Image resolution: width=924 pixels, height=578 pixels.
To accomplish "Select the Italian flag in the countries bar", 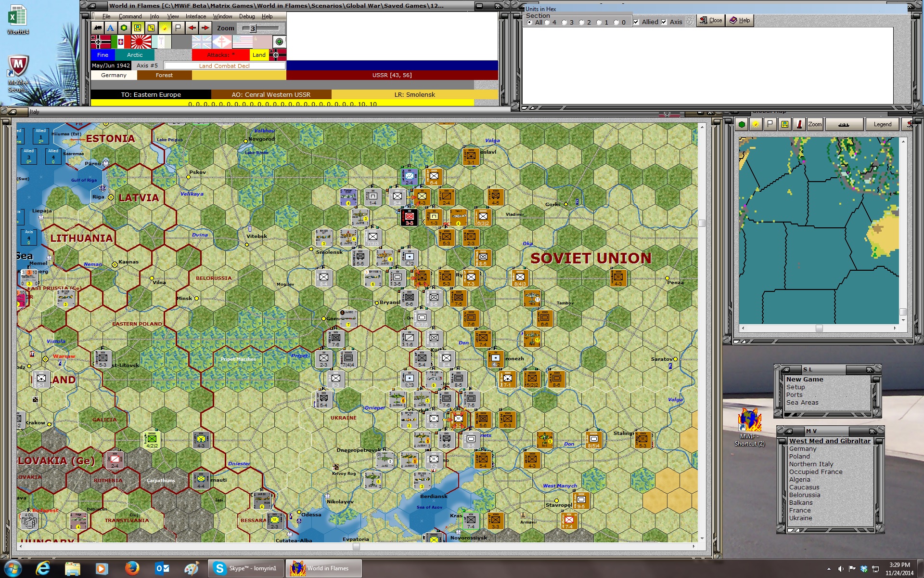I will coord(121,42).
